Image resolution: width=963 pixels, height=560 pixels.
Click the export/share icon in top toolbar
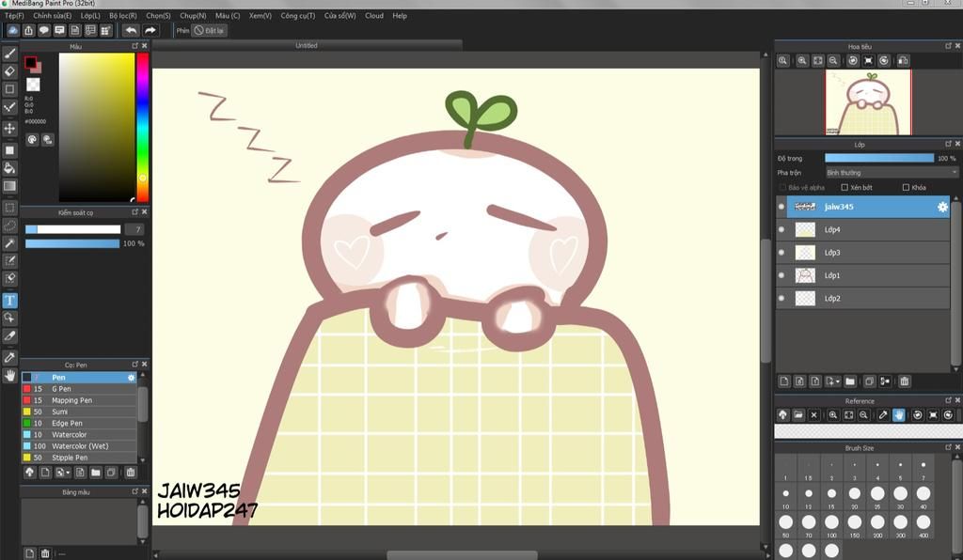click(28, 30)
